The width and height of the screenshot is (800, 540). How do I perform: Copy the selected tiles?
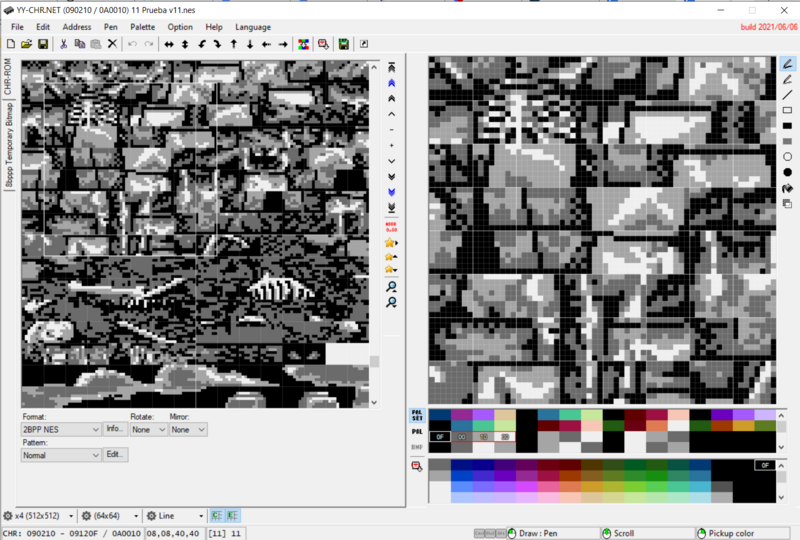point(80,44)
